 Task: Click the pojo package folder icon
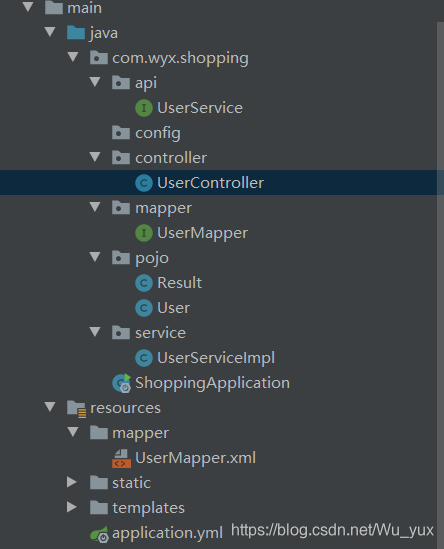(121, 258)
